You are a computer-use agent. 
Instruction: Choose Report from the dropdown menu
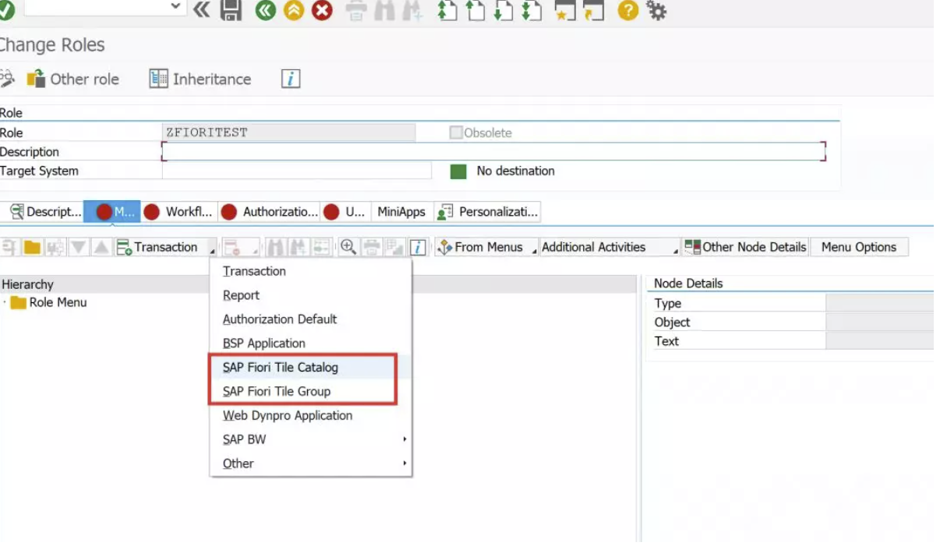(310, 295)
